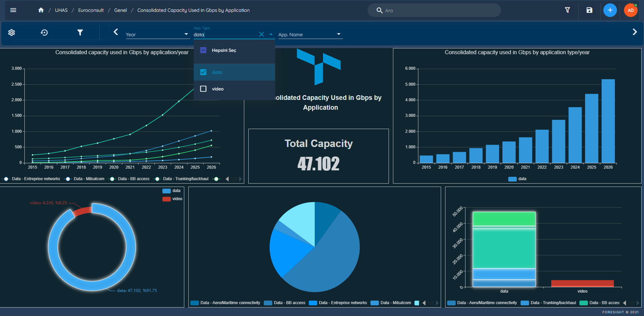Open the settings gear icon
644x316 pixels.
click(12, 33)
